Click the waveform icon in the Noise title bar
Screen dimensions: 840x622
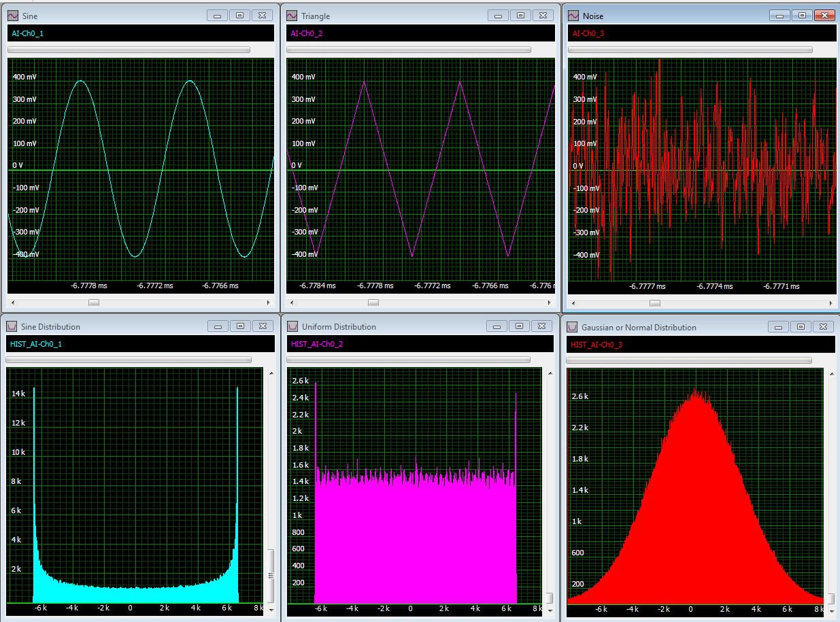[x=572, y=15]
